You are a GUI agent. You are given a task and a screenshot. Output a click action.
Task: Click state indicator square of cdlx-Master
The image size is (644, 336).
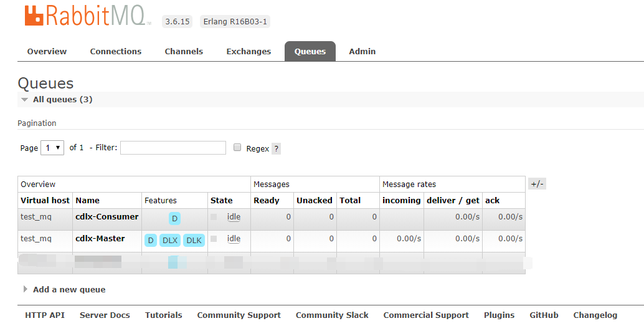click(214, 239)
